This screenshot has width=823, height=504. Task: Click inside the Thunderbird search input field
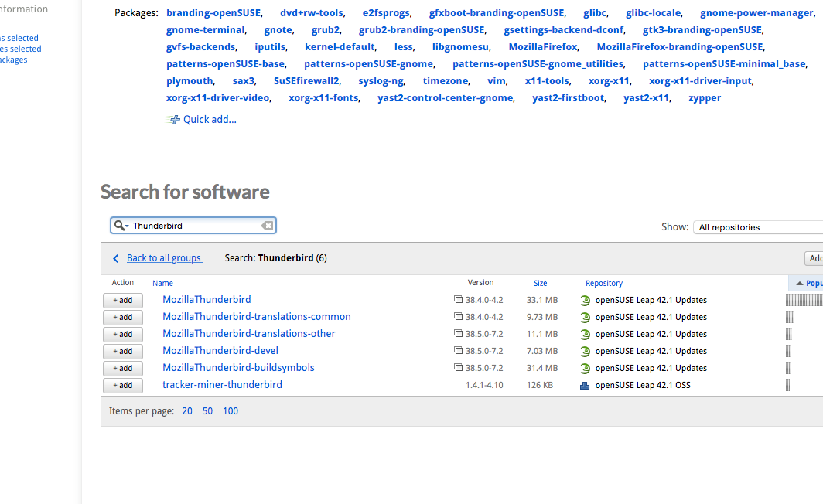193,225
